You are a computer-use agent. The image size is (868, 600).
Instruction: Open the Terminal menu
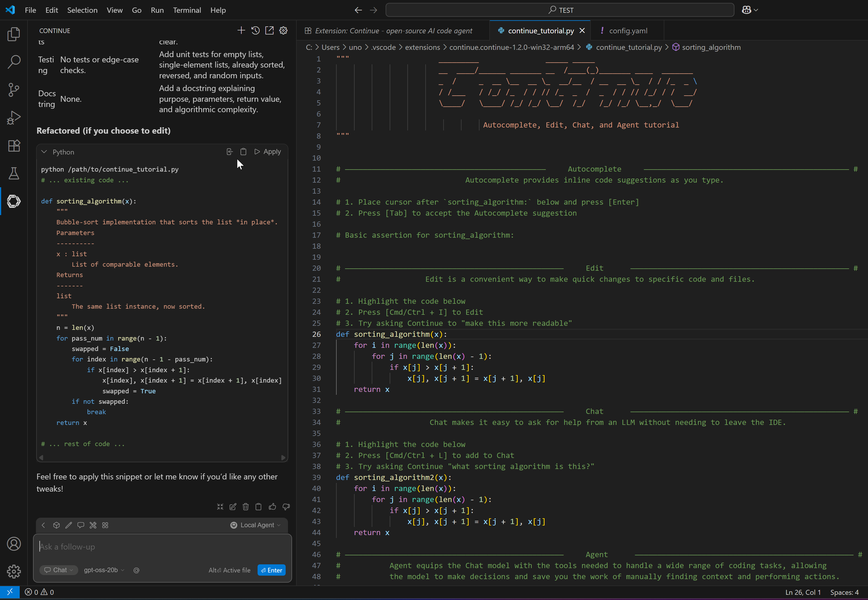click(x=187, y=10)
